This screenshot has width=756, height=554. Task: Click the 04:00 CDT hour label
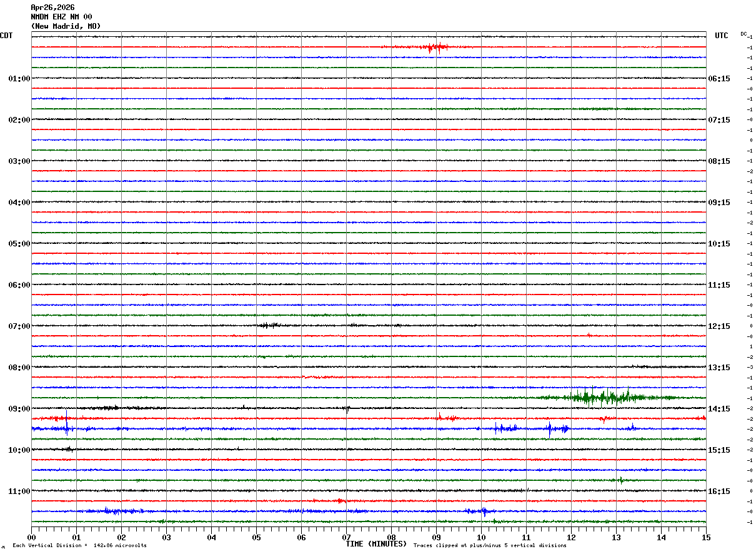pyautogui.click(x=19, y=203)
